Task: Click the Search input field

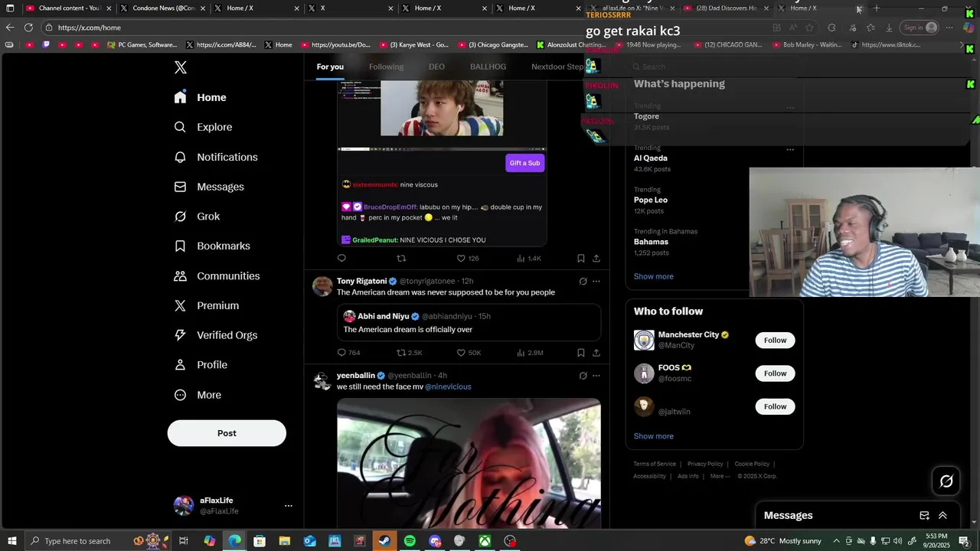Action: (714, 67)
